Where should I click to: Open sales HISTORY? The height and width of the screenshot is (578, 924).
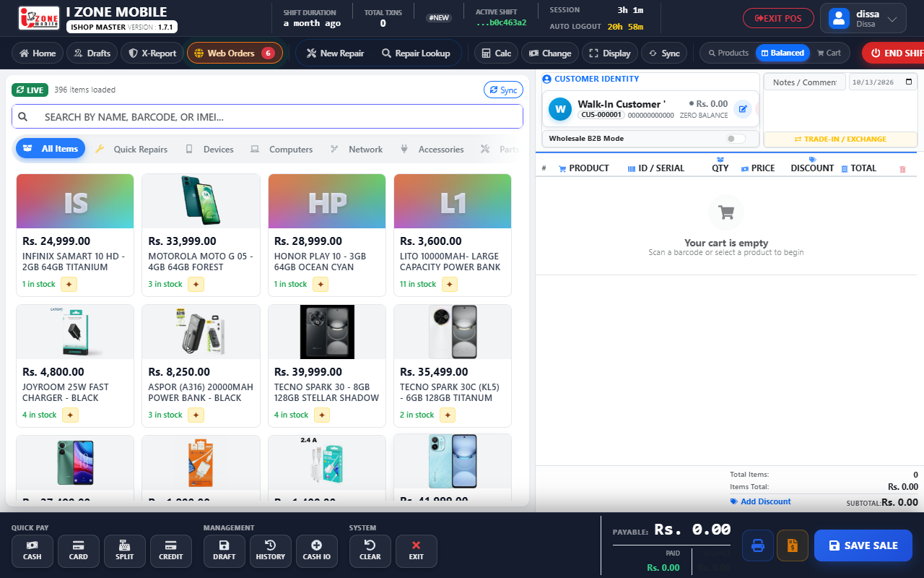click(270, 551)
